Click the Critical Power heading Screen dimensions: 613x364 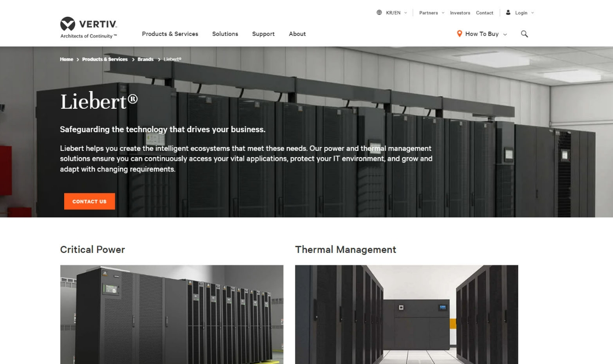click(92, 250)
